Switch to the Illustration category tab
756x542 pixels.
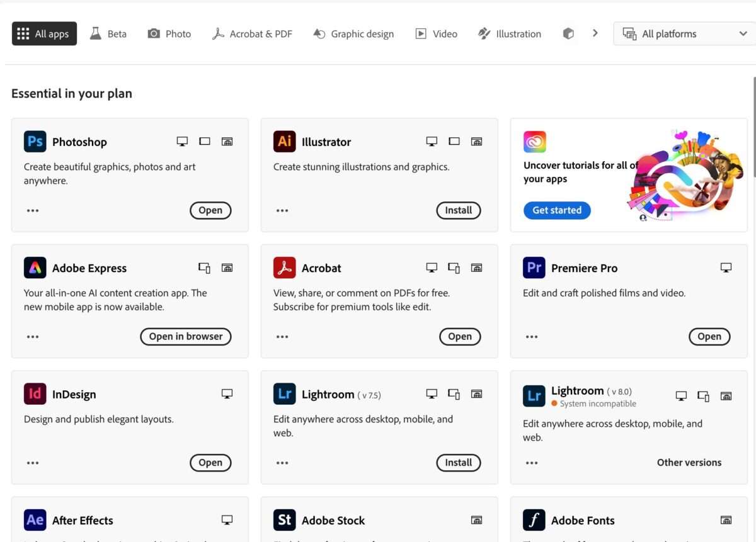(509, 34)
